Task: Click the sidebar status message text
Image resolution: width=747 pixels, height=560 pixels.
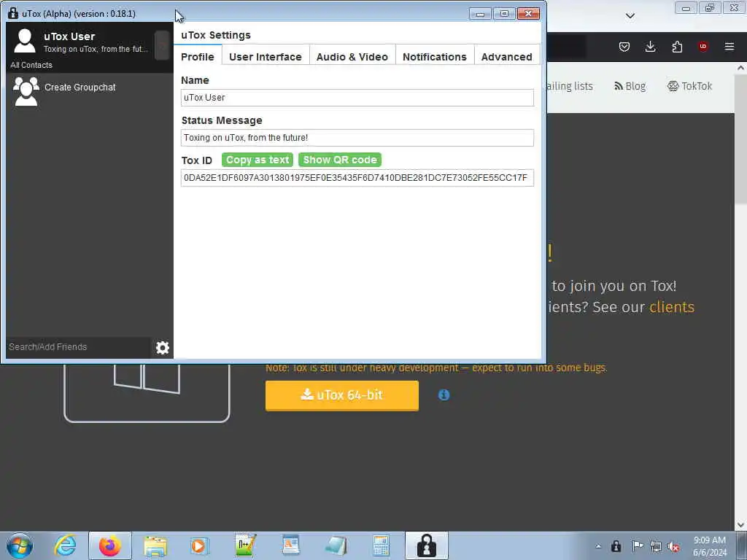Action: [96, 49]
